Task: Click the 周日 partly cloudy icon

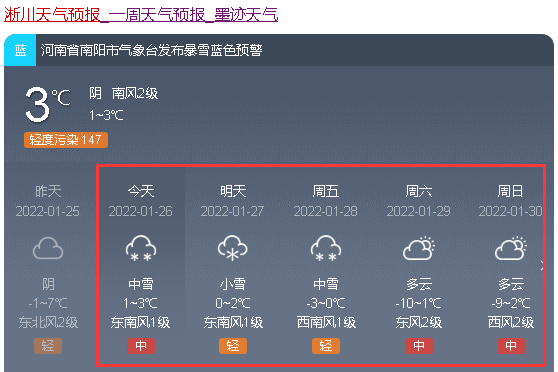Action: point(511,248)
